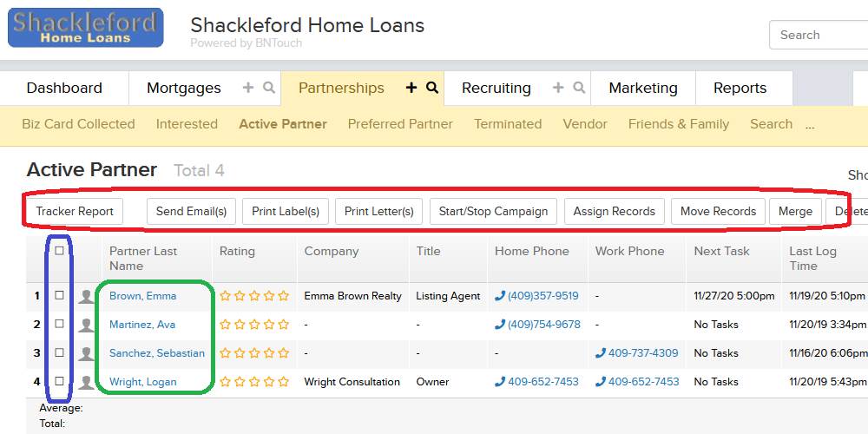Image resolution: width=868 pixels, height=434 pixels.
Task: Open the Marketing tab
Action: [x=643, y=88]
